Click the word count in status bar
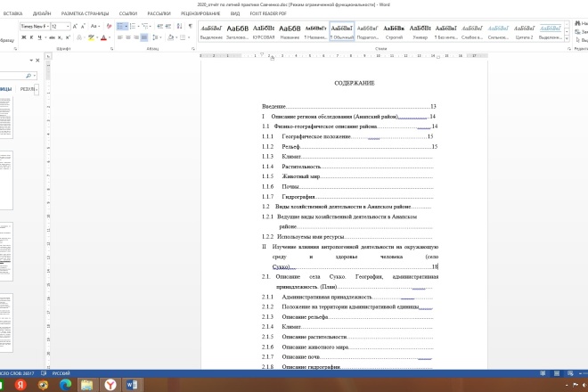The width and height of the screenshot is (588, 392). point(17,373)
